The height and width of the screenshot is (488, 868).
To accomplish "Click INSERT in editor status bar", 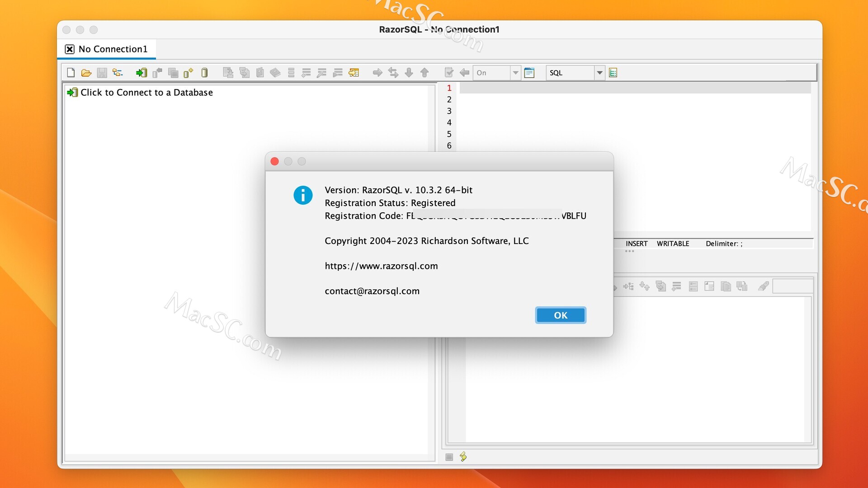I will (637, 244).
